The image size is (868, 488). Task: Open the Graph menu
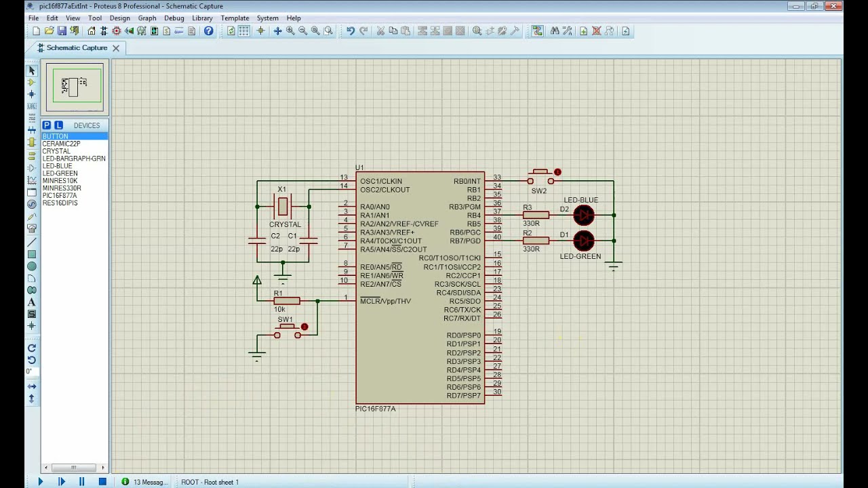click(147, 18)
